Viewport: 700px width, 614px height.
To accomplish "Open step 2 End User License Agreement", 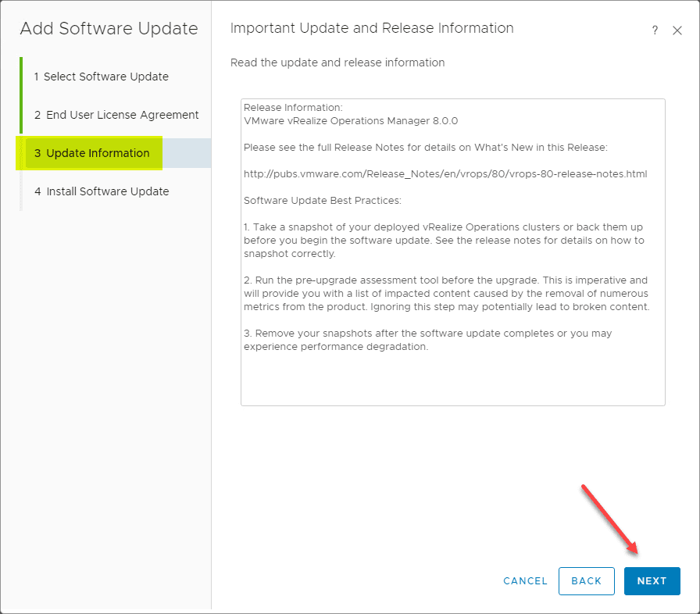I will point(116,115).
